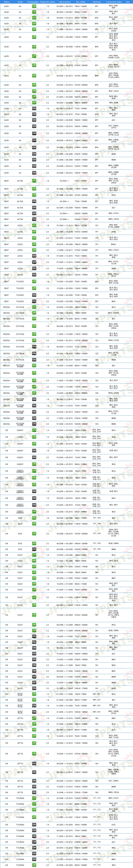Click the Moc silnika column header
Viewport: 133px width, 868px height.
[x=80, y=2]
